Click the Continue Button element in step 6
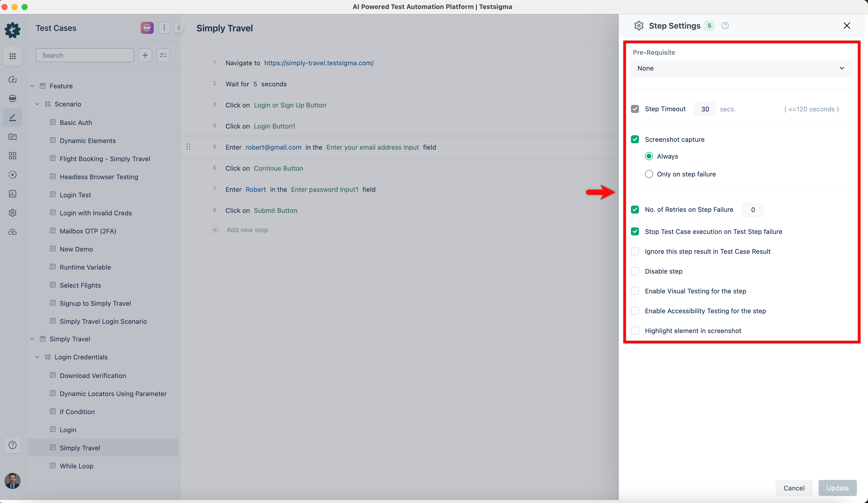The height and width of the screenshot is (503, 868). coord(278,168)
